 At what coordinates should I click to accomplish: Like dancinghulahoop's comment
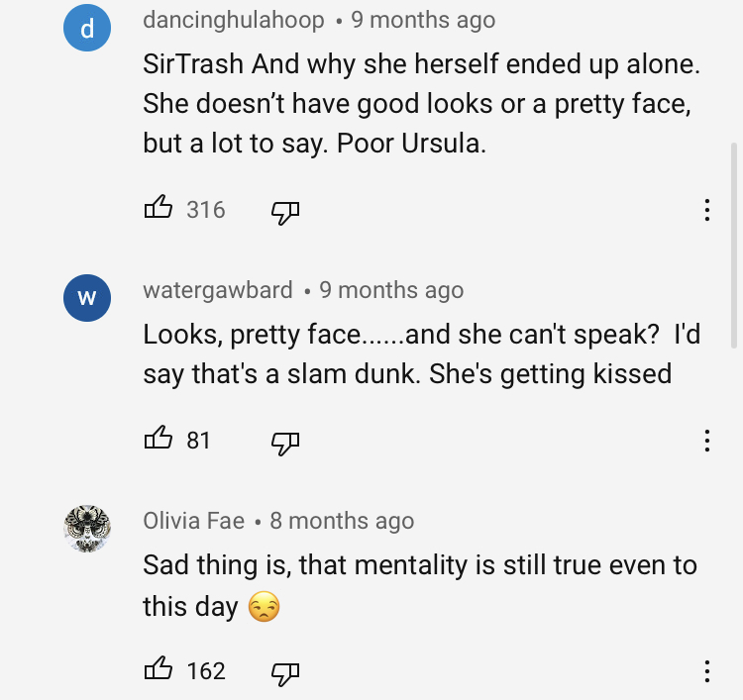coord(159,209)
